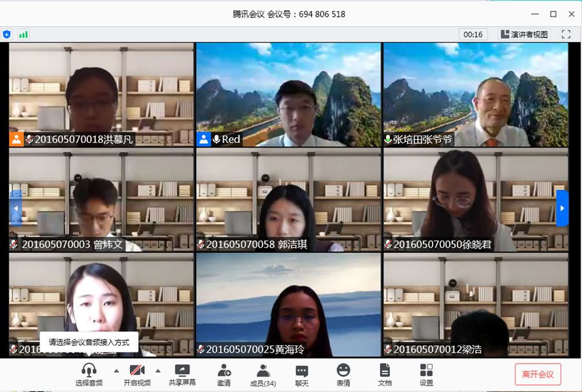582x392 pixels.
Task: Click the 邀请 invite icon
Action: coord(224,371)
